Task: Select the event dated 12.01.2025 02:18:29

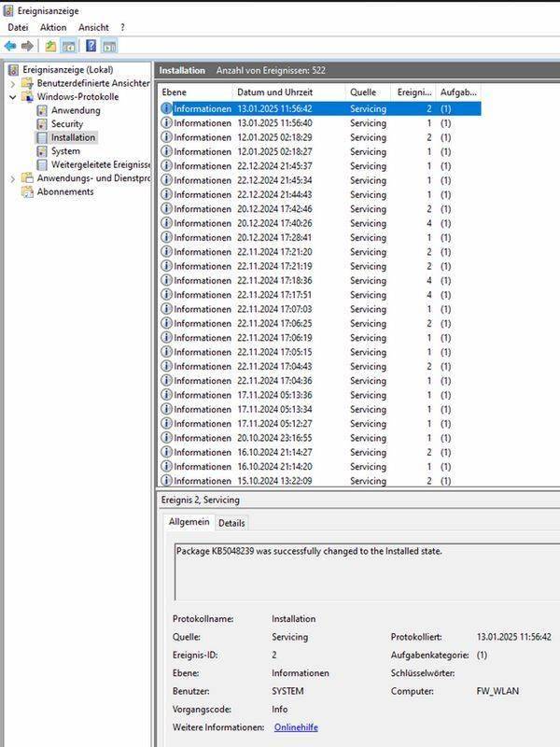Action: [320, 137]
